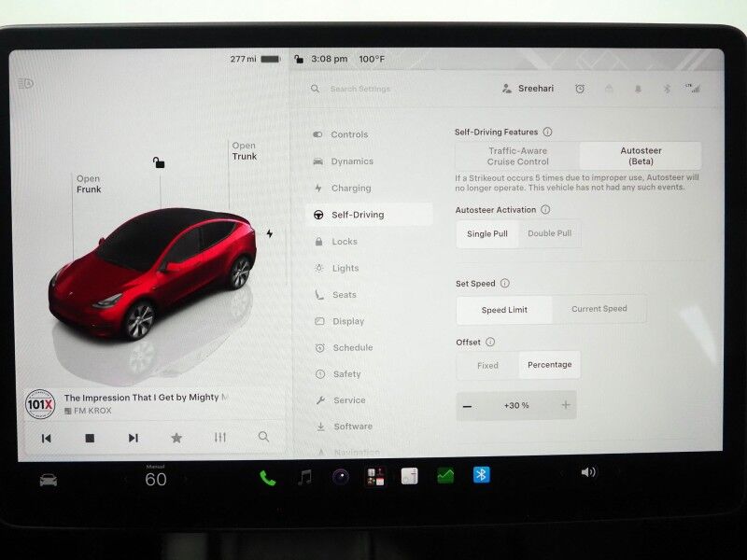Open the Controls settings menu

(x=340, y=134)
